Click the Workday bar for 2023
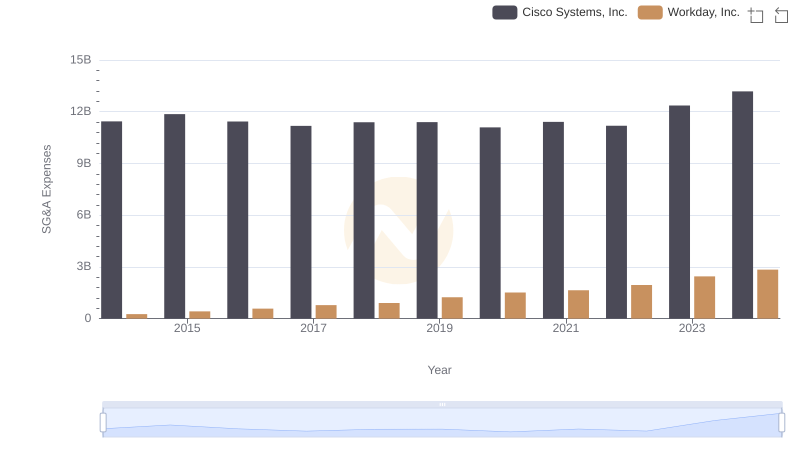The width and height of the screenshot is (800, 461). coord(705,297)
